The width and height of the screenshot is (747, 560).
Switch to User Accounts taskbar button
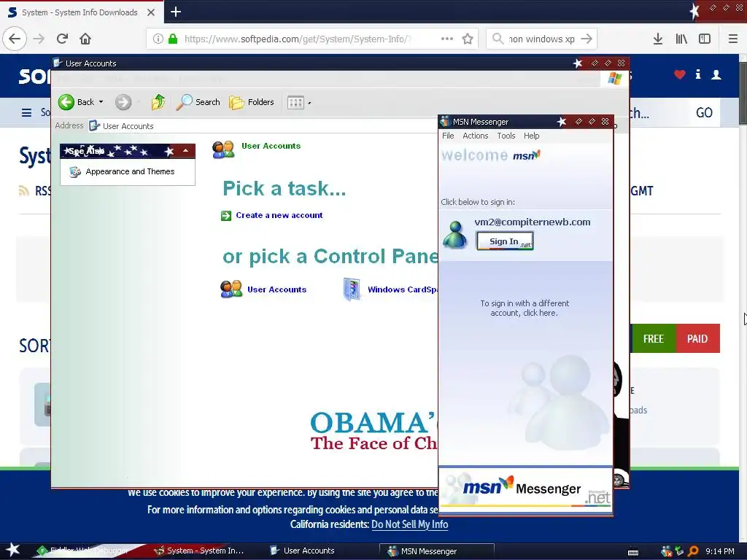[x=303, y=551]
